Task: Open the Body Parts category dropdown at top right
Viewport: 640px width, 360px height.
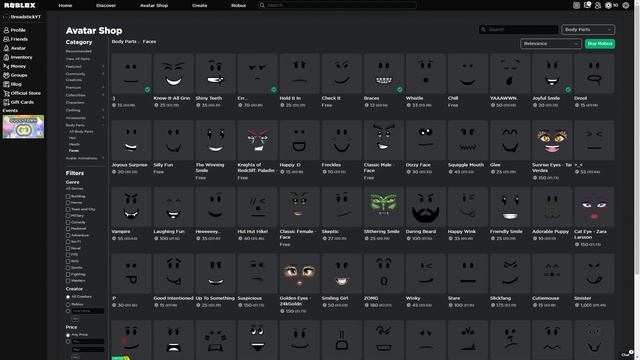Action: click(x=588, y=29)
